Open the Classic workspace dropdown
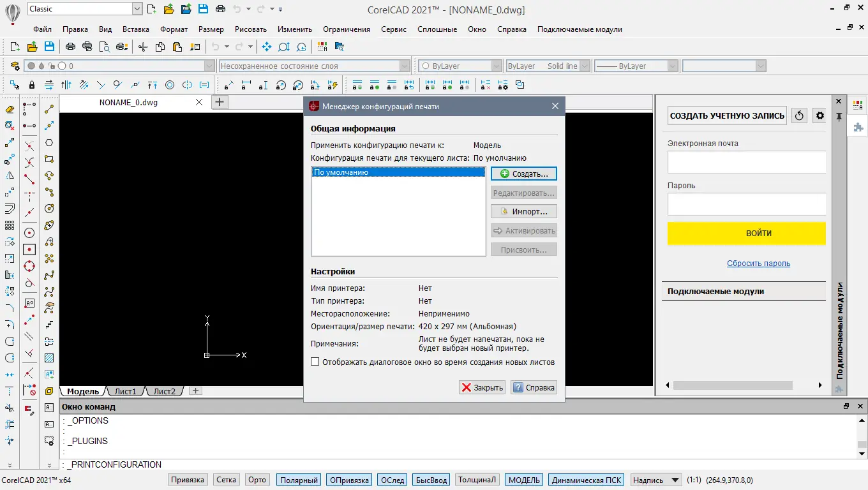Viewport: 868px width, 490px height. click(x=135, y=8)
